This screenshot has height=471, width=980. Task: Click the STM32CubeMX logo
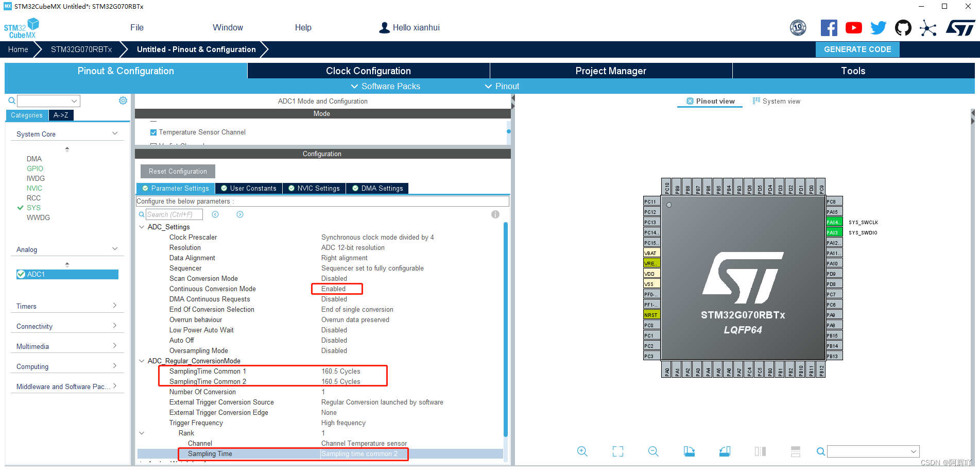pos(22,29)
